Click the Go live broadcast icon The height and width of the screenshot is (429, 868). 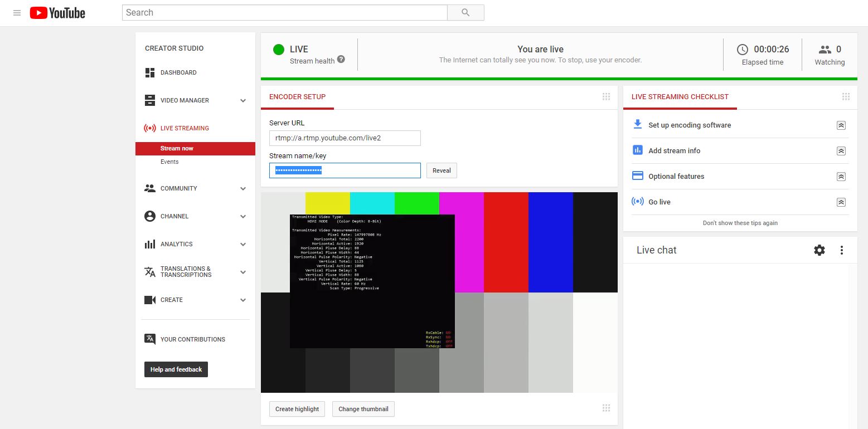637,201
